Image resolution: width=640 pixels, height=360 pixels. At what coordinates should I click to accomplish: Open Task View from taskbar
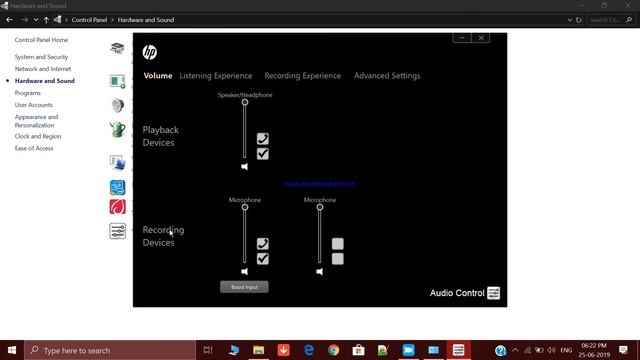click(208, 350)
